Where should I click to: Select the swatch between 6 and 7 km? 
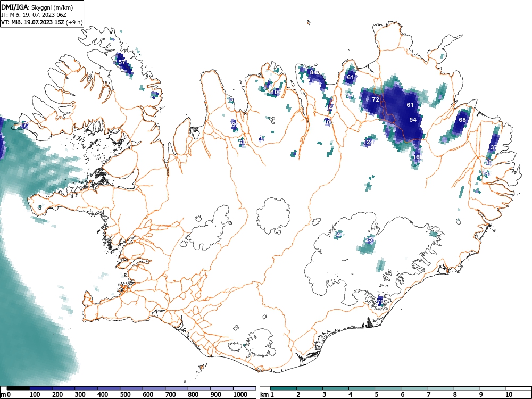point(414,388)
